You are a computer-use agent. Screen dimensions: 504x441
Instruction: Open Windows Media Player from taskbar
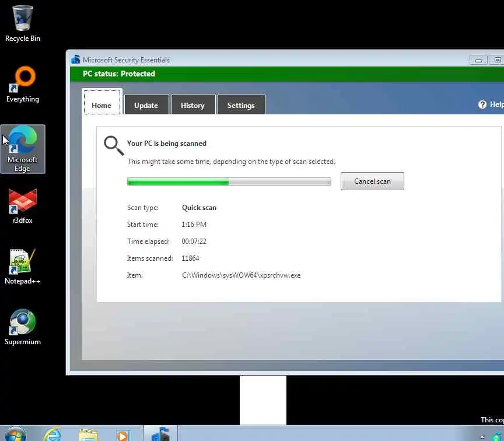[x=123, y=435]
